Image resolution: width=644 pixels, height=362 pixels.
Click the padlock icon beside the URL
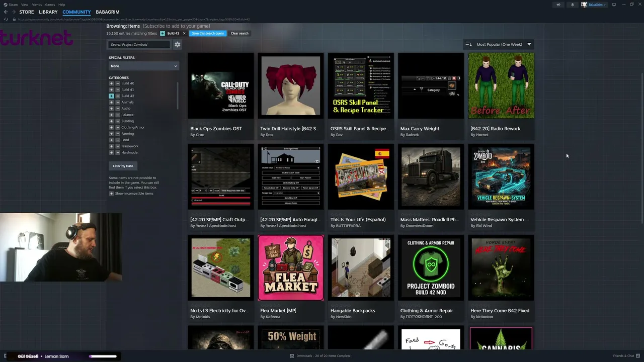coord(15,19)
